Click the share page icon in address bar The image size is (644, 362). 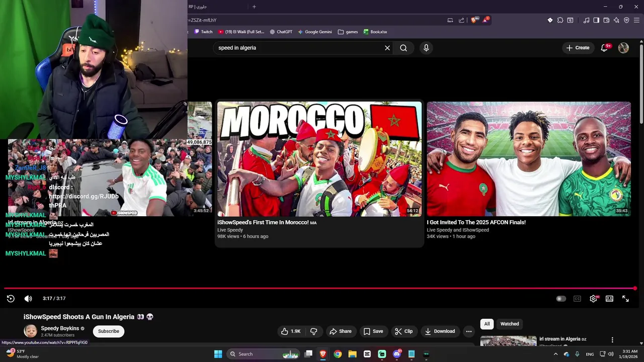461,20
